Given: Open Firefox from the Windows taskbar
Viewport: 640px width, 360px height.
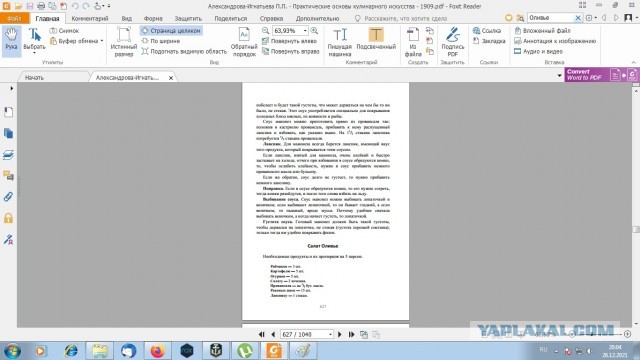Looking at the screenshot, I should (158, 351).
